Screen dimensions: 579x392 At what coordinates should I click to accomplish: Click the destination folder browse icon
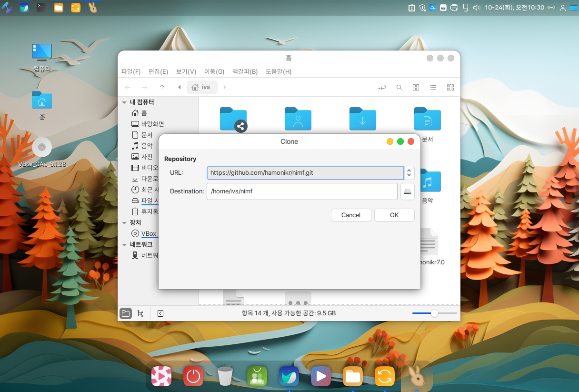[x=407, y=191]
